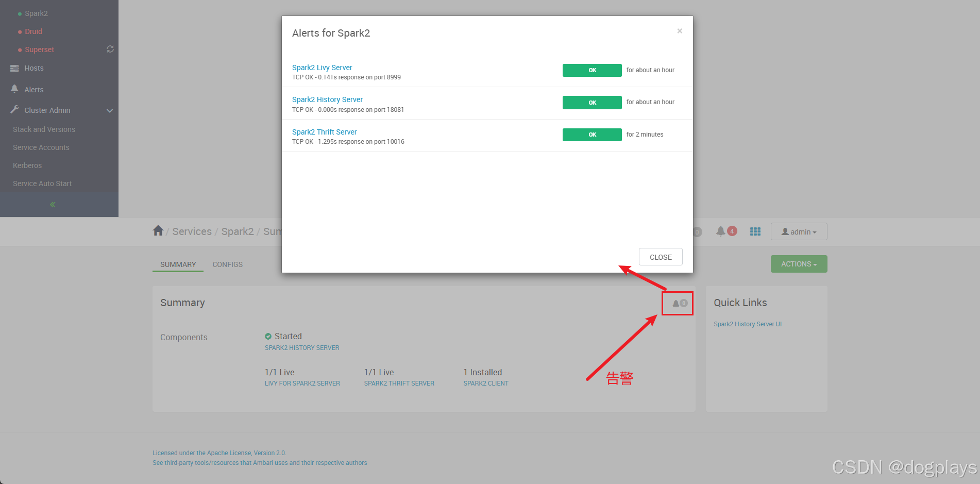Image resolution: width=980 pixels, height=484 pixels.
Task: Click Services breadcrumb link
Action: 192,231
